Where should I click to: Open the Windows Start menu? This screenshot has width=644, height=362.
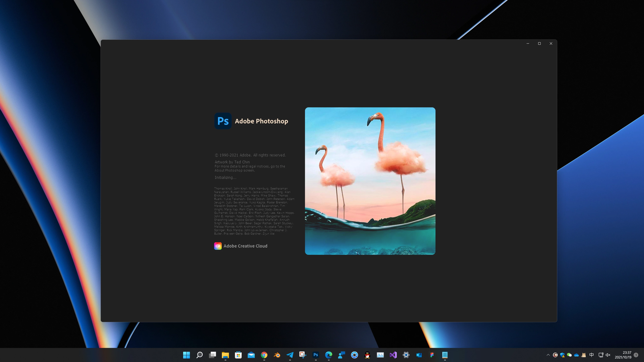[186, 355]
